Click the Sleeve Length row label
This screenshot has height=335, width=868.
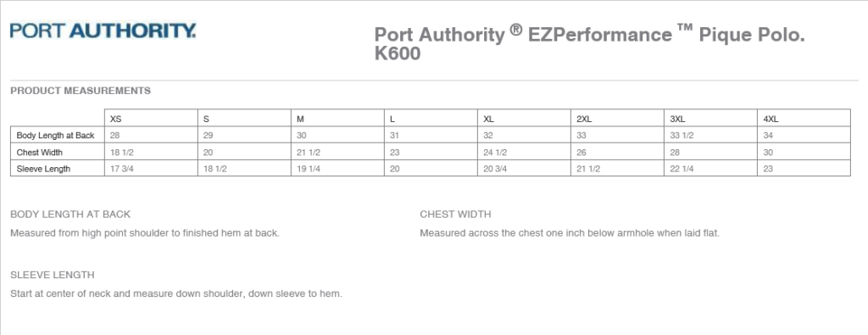click(58, 169)
